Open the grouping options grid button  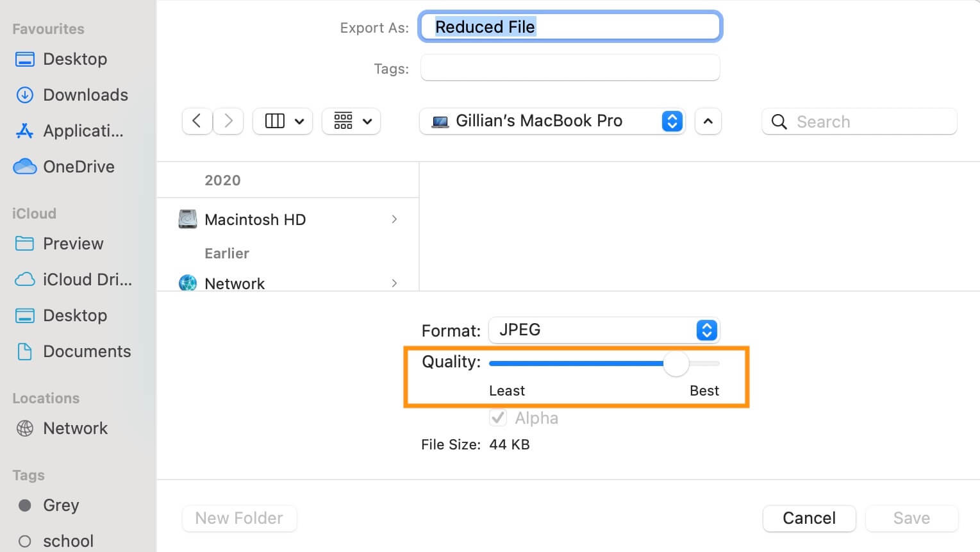[x=351, y=121]
